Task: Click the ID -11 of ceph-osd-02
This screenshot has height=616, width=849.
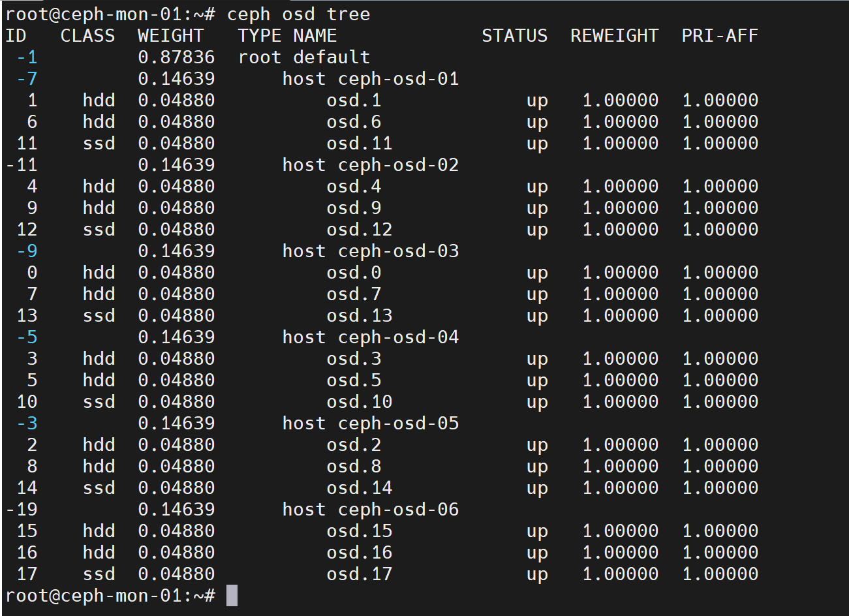Action: pos(22,164)
